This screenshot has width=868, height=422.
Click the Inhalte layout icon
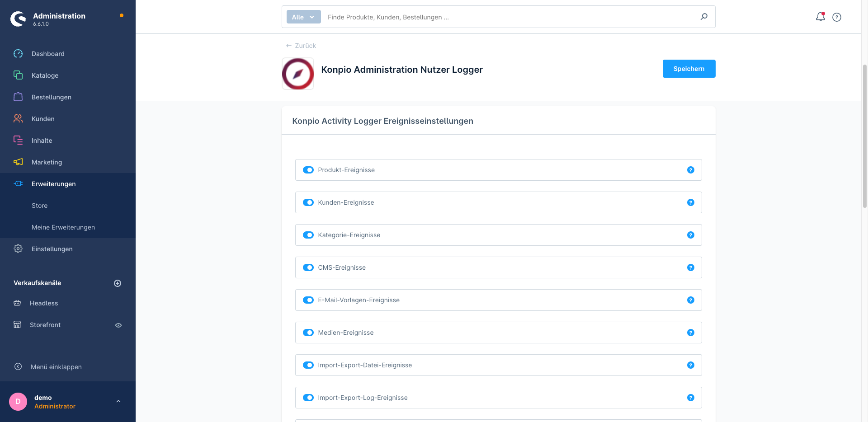(x=18, y=141)
